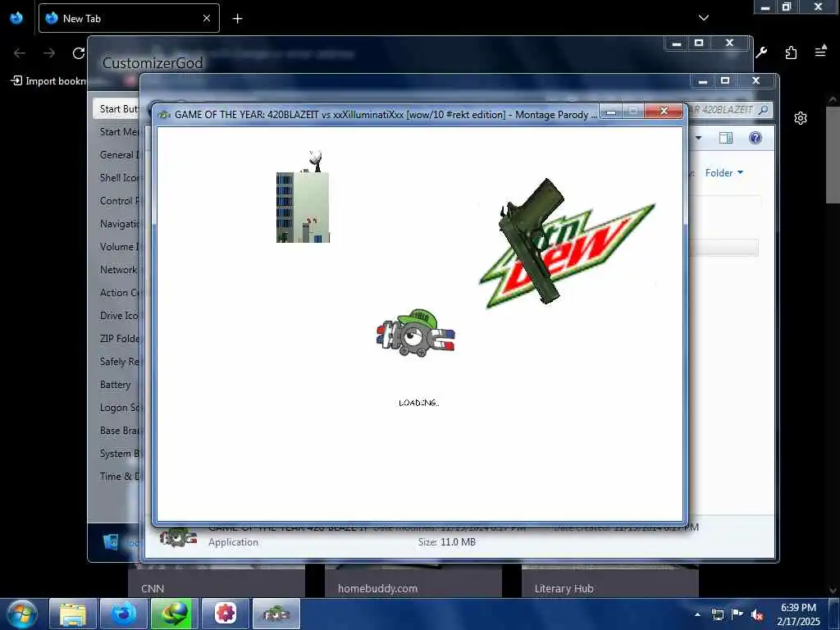Click the Magnemite character with green cap
The width and height of the screenshot is (840, 630).
pyautogui.click(x=416, y=333)
